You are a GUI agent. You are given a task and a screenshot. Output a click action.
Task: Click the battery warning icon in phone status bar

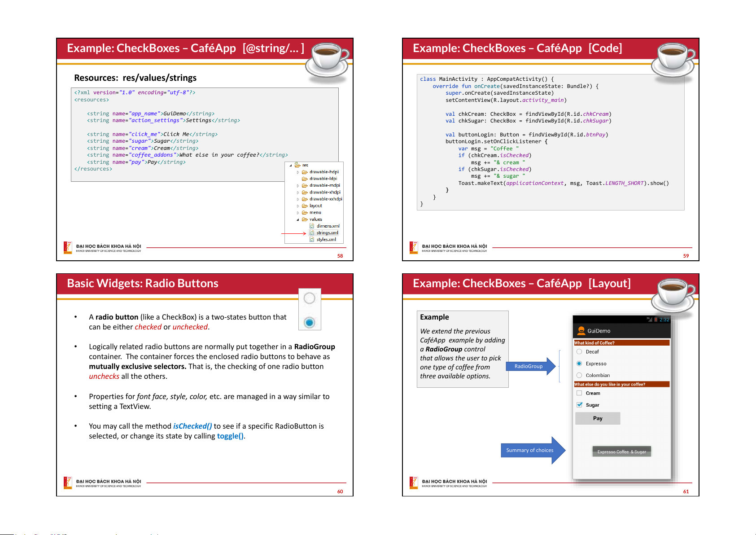tap(655, 320)
